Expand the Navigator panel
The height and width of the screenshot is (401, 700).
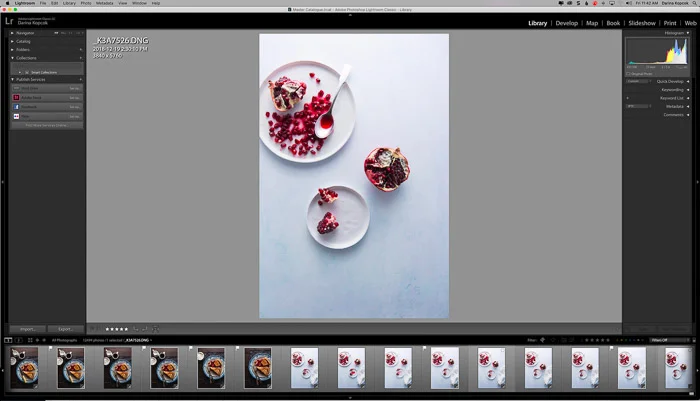(x=12, y=33)
